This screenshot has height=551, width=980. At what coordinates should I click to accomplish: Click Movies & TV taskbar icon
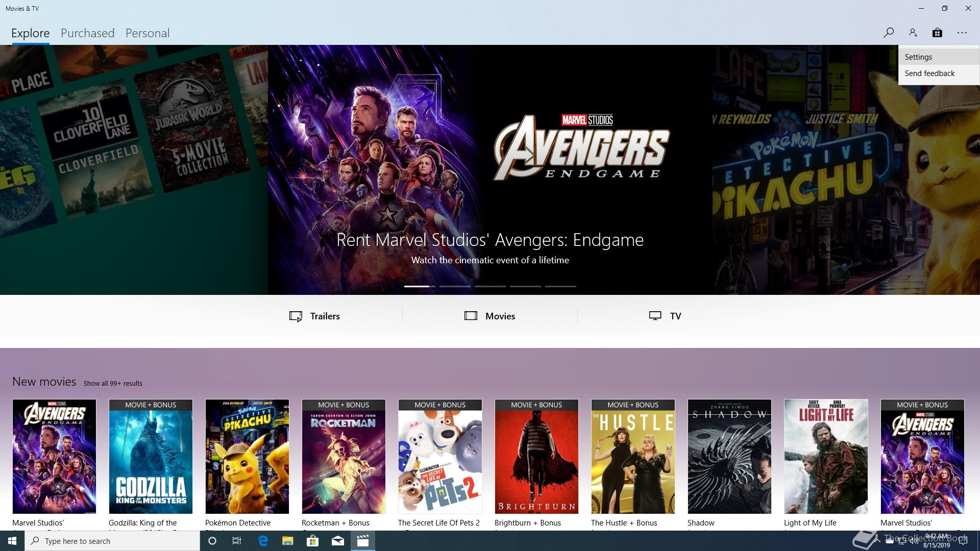pyautogui.click(x=362, y=541)
